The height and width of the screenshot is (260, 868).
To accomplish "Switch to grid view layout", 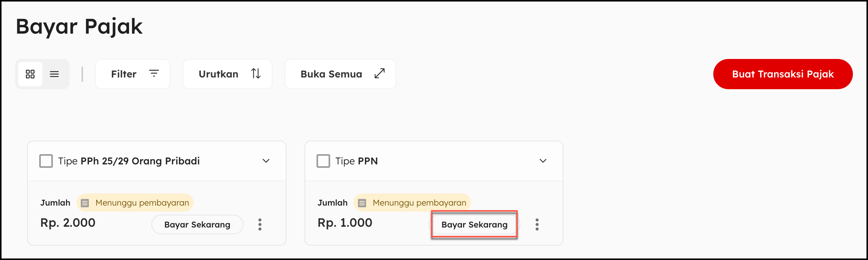I will click(30, 74).
